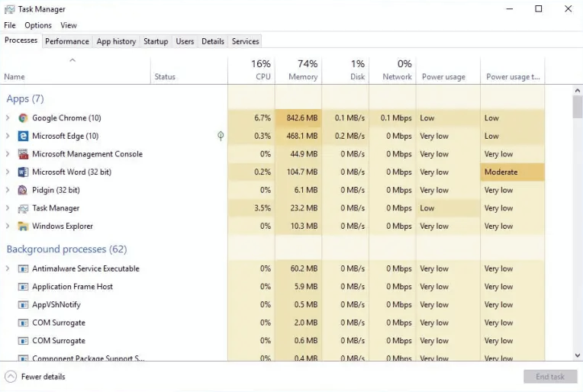Expand the Pidgin process group
583x392 pixels.
8,190
